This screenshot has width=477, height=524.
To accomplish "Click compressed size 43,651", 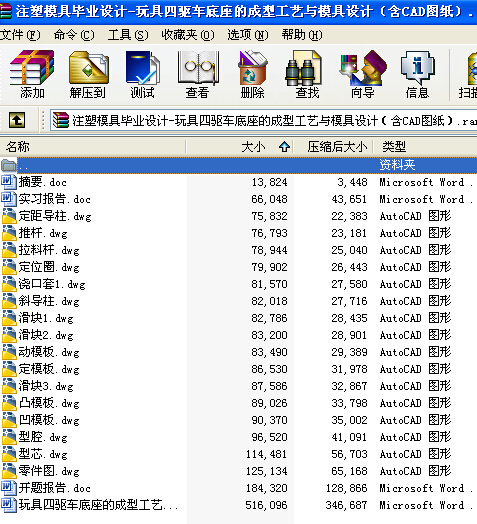I will point(349,200).
